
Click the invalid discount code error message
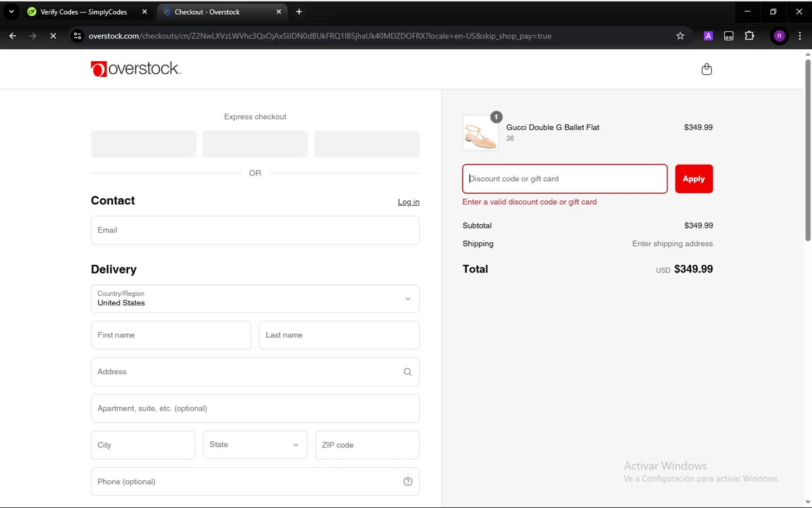529,202
